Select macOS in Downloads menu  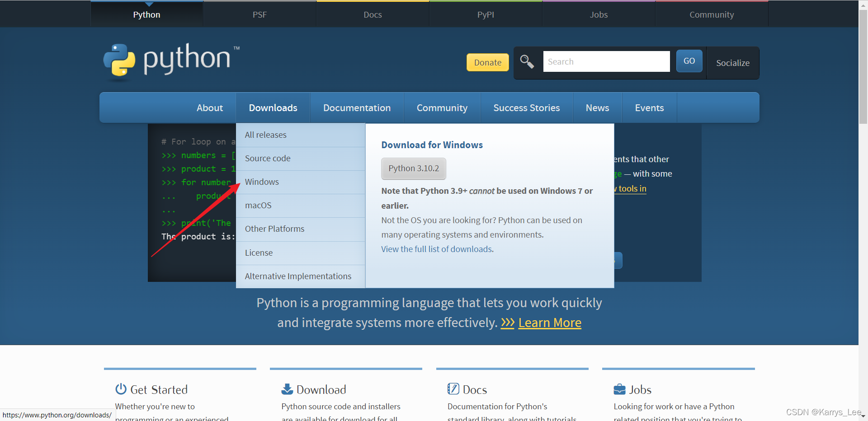click(x=301, y=206)
